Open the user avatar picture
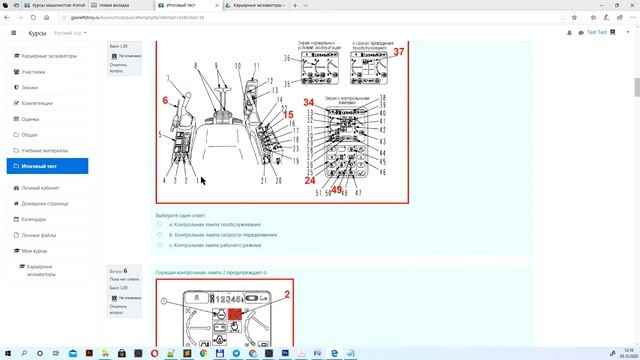The height and width of the screenshot is (360, 640). pos(613,32)
